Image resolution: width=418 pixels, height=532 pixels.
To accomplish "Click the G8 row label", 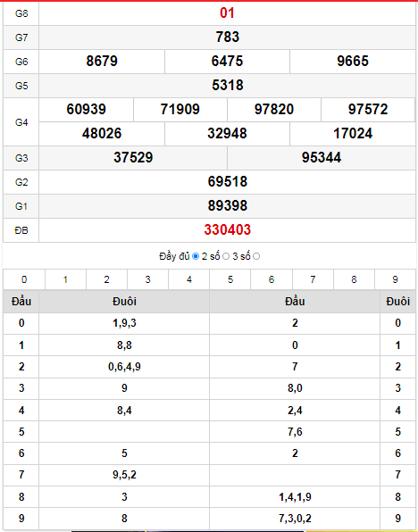I will 21,13.
